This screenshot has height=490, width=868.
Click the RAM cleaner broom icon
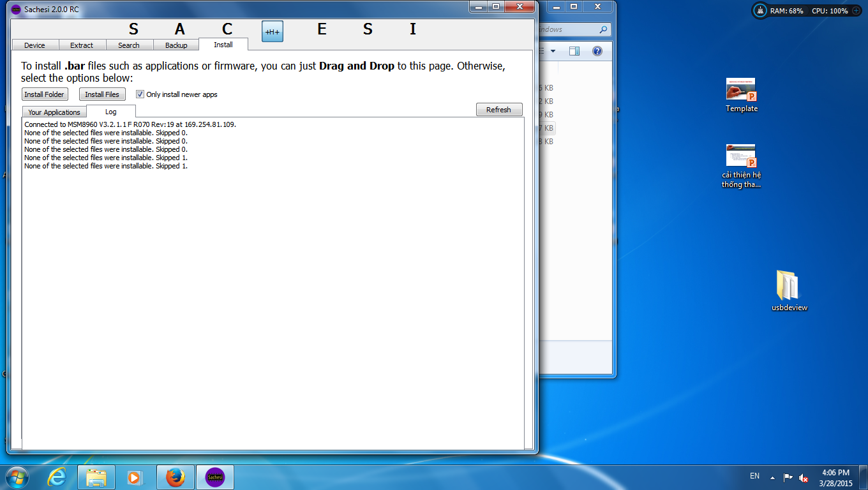pyautogui.click(x=760, y=11)
